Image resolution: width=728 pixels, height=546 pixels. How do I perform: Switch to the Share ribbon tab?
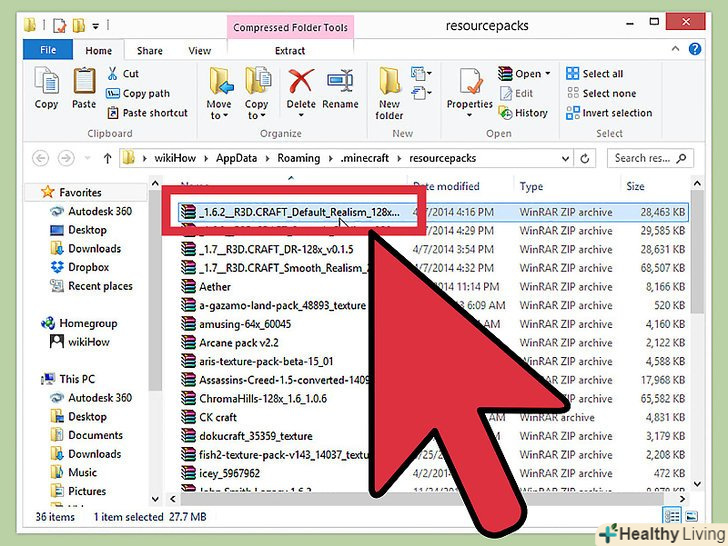click(x=150, y=51)
